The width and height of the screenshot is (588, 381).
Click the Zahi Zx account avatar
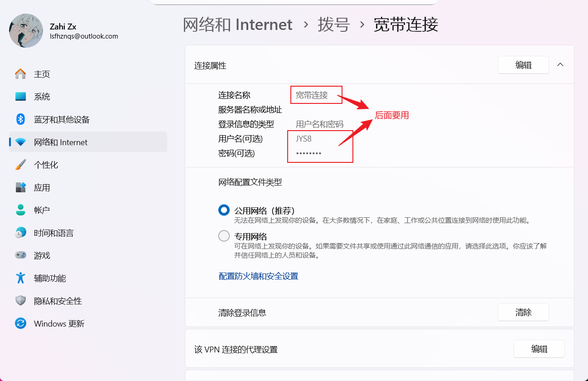[26, 30]
